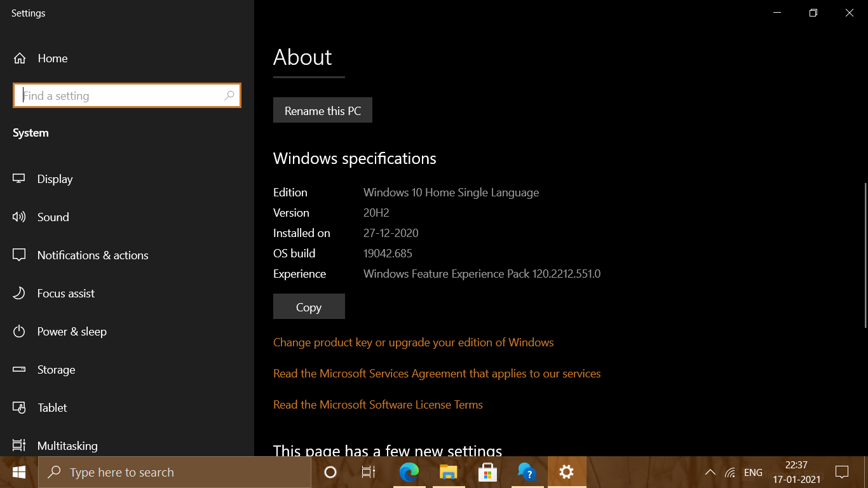
Task: Select edition text Windows 10 Home Single Language
Action: (x=451, y=193)
